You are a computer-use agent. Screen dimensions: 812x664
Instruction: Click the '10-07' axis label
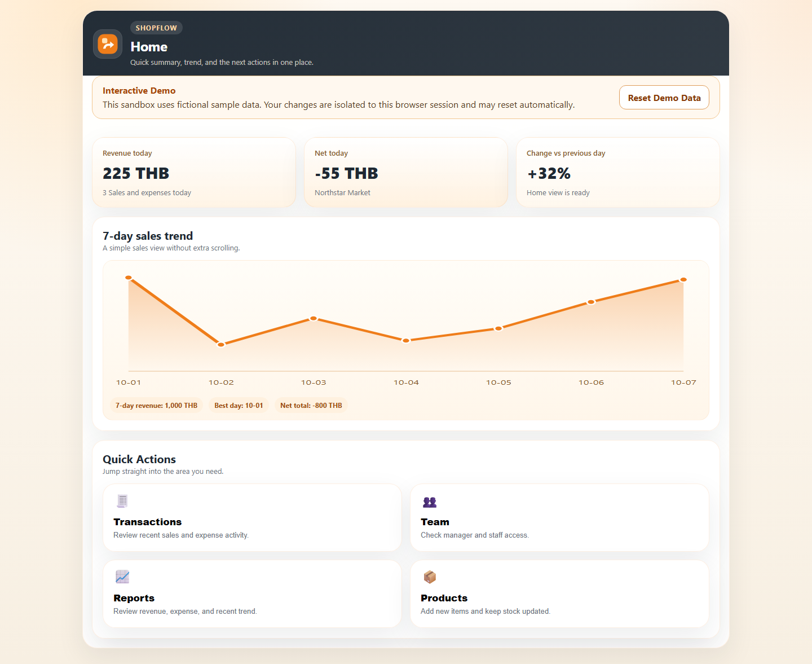683,382
